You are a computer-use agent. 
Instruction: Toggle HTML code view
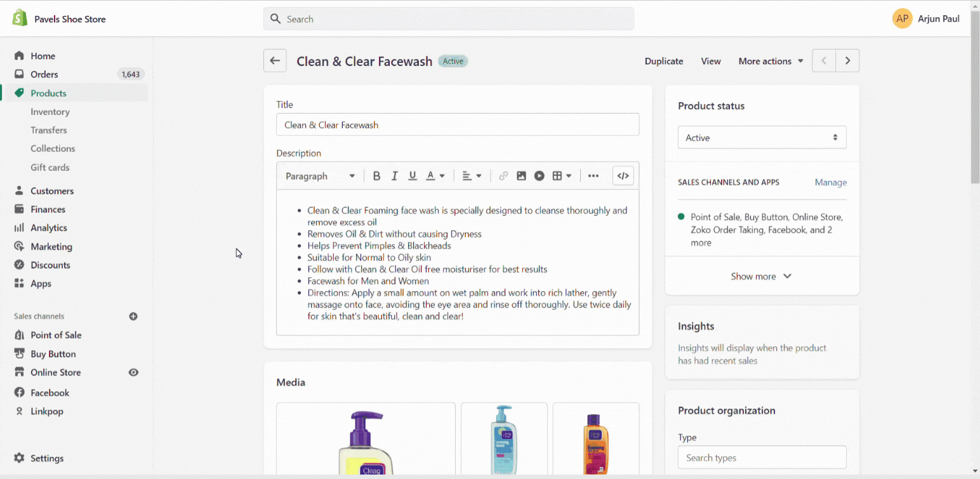click(x=623, y=176)
